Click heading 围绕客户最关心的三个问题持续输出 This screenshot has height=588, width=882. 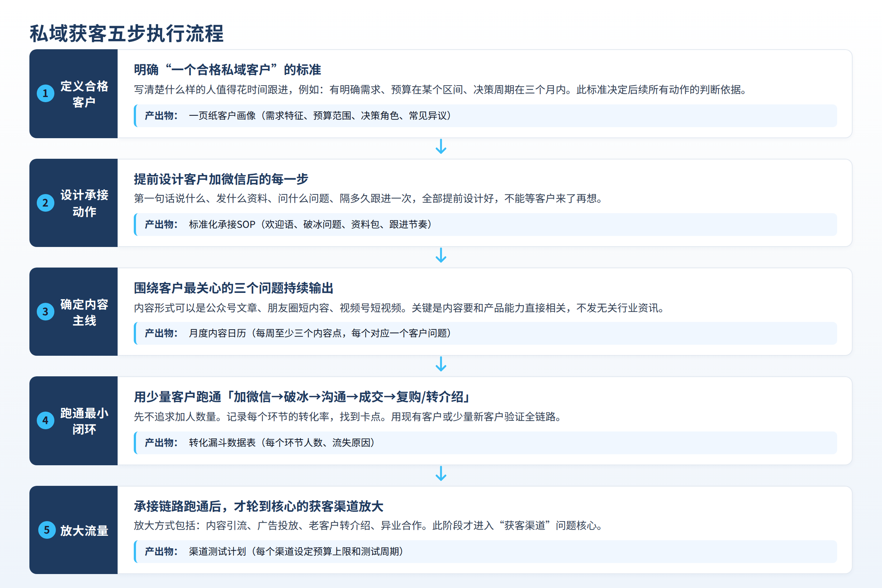[233, 288]
